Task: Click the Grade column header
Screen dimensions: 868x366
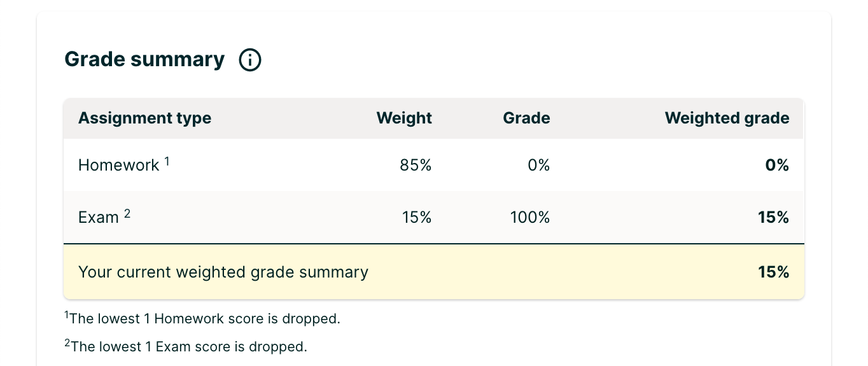Action: [x=526, y=118]
